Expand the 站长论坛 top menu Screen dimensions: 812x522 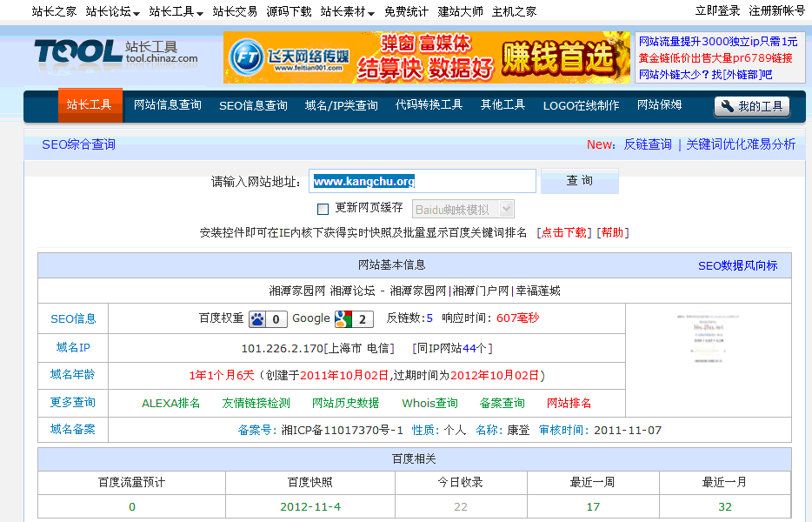(112, 11)
